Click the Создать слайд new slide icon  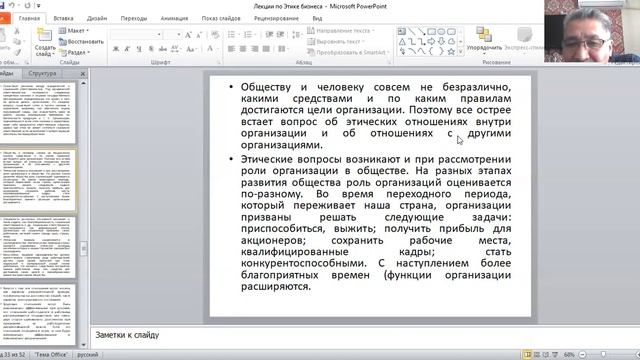tap(44, 35)
